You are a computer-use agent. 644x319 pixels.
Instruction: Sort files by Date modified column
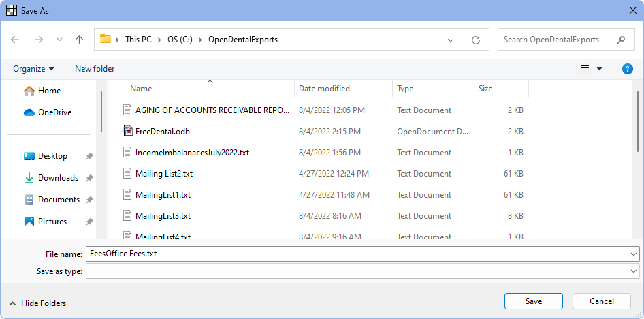tap(324, 89)
